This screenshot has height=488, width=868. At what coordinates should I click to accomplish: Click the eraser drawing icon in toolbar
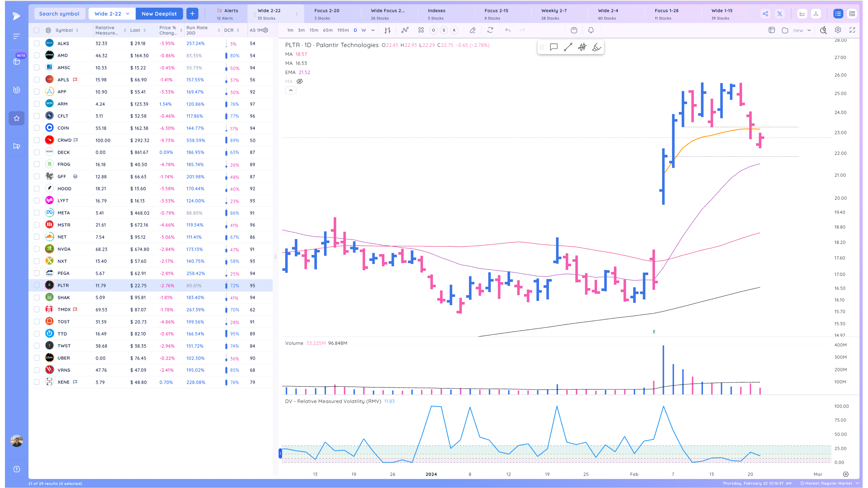point(472,30)
